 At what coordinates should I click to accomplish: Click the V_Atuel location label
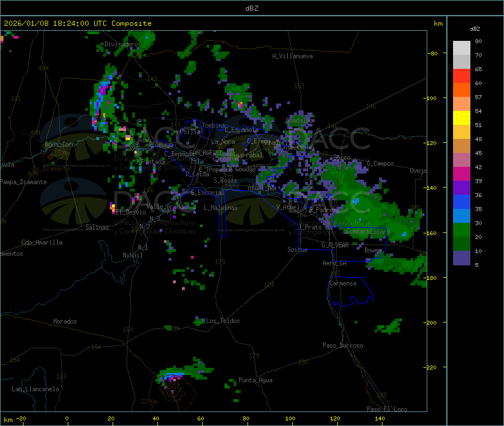point(288,207)
